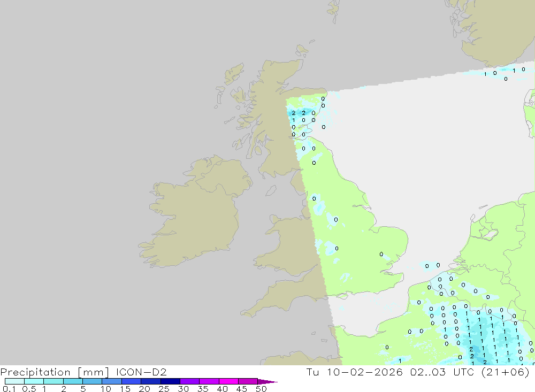535x392 pixels.
Task: Click the cyan 2–5 mm legend swatch
Action: [x=73, y=381]
